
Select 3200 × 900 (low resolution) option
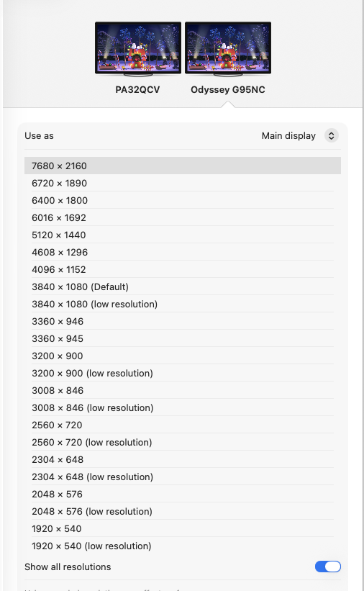[183, 374]
